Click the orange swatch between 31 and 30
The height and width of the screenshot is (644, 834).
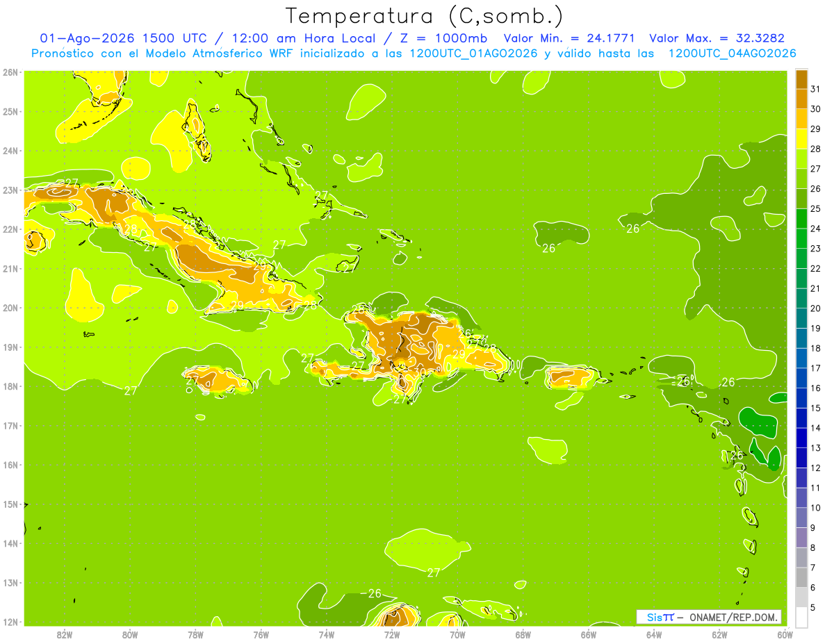801,98
